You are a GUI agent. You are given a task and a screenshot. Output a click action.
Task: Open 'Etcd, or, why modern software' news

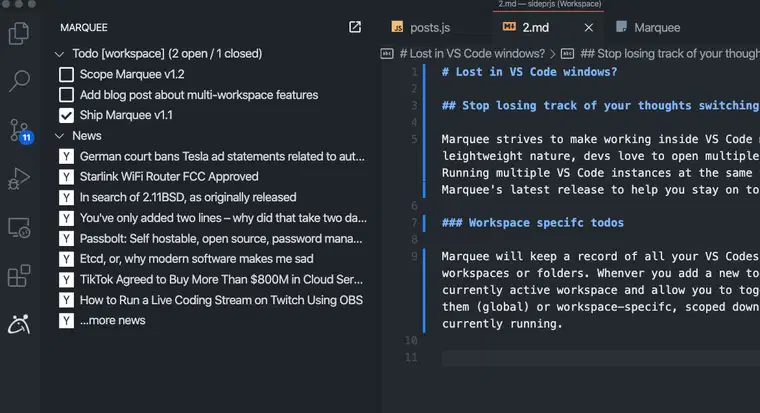(x=196, y=259)
